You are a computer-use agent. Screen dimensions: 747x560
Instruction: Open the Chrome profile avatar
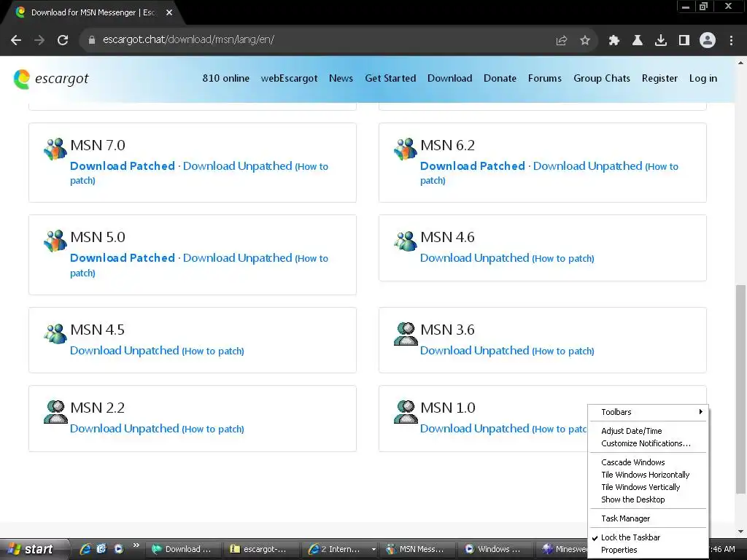(708, 40)
